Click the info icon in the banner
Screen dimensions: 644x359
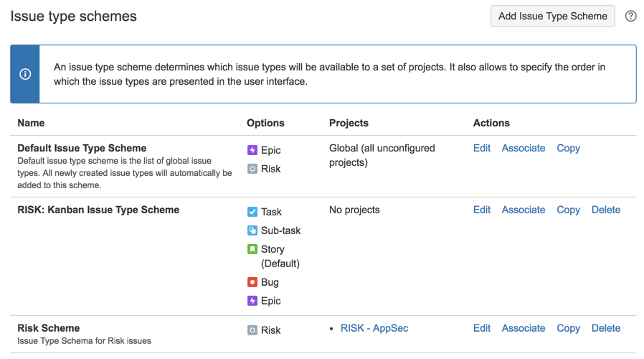[x=25, y=74]
